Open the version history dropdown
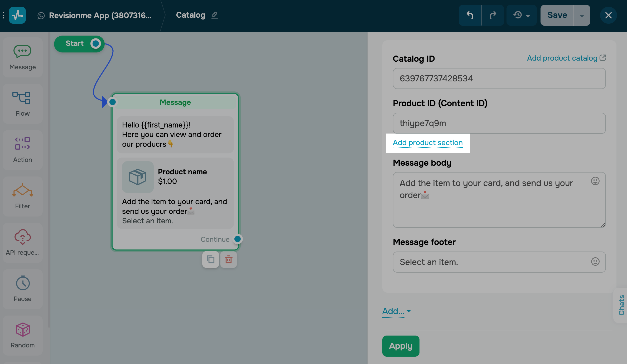The image size is (627, 364). pyautogui.click(x=521, y=15)
